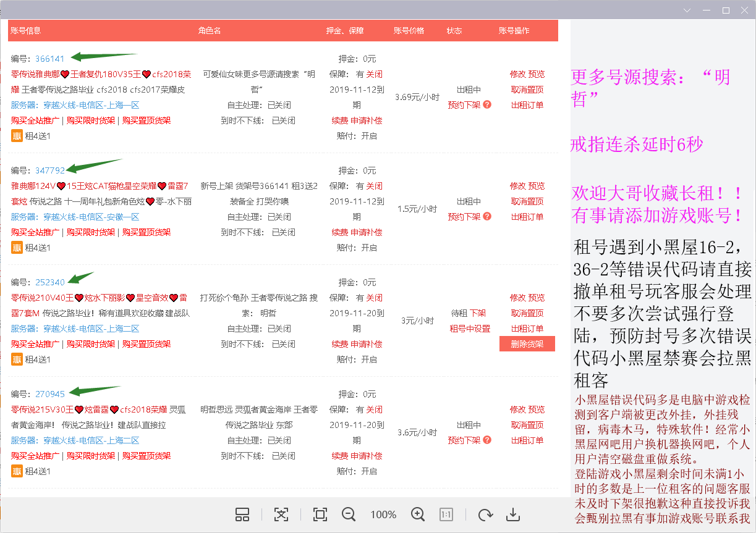Open account number 252340 link
The image size is (756, 533).
pyautogui.click(x=50, y=282)
